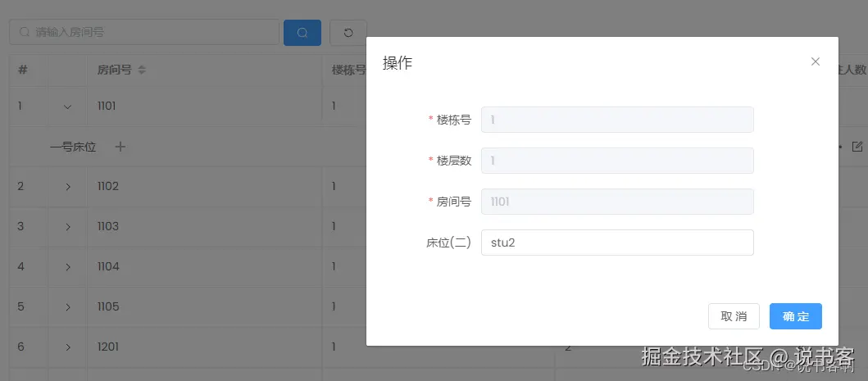Click the 取消 cancel button
Image resolution: width=868 pixels, height=381 pixels.
coord(734,316)
